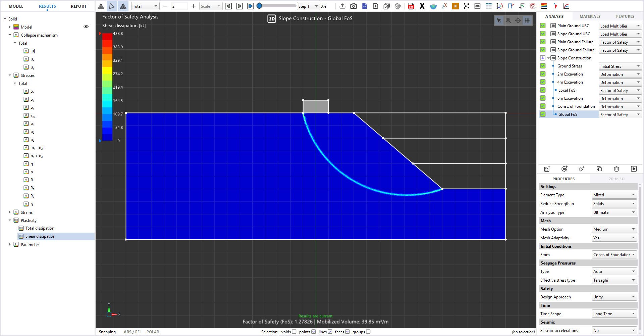Click the color legend scale bar
Image resolution: width=644 pixels, height=336 pixels.
pyautogui.click(x=107, y=87)
